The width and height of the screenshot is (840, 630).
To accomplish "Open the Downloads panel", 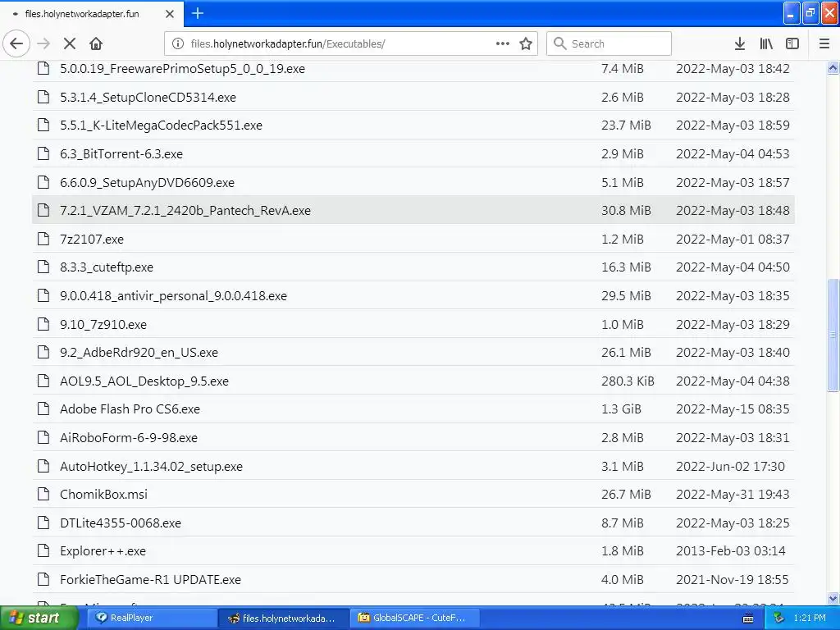I will 740,43.
